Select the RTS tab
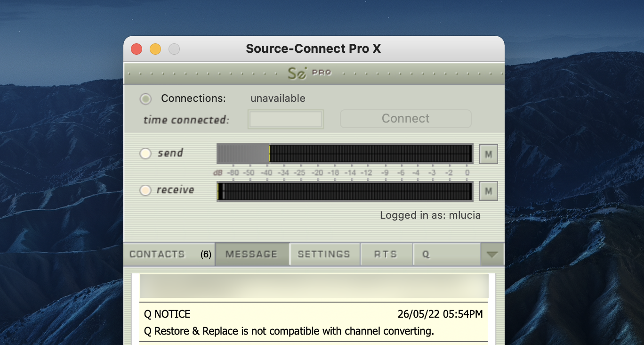This screenshot has width=644, height=345. pos(386,255)
